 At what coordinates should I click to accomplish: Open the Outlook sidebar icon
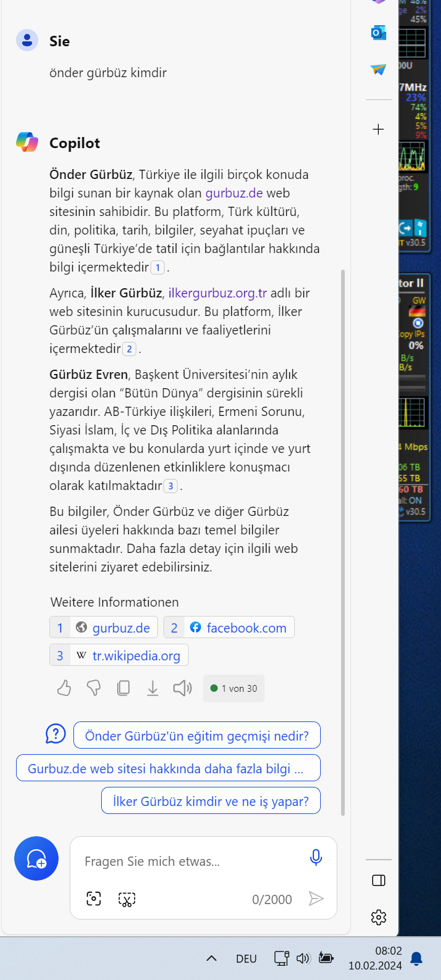tap(379, 33)
